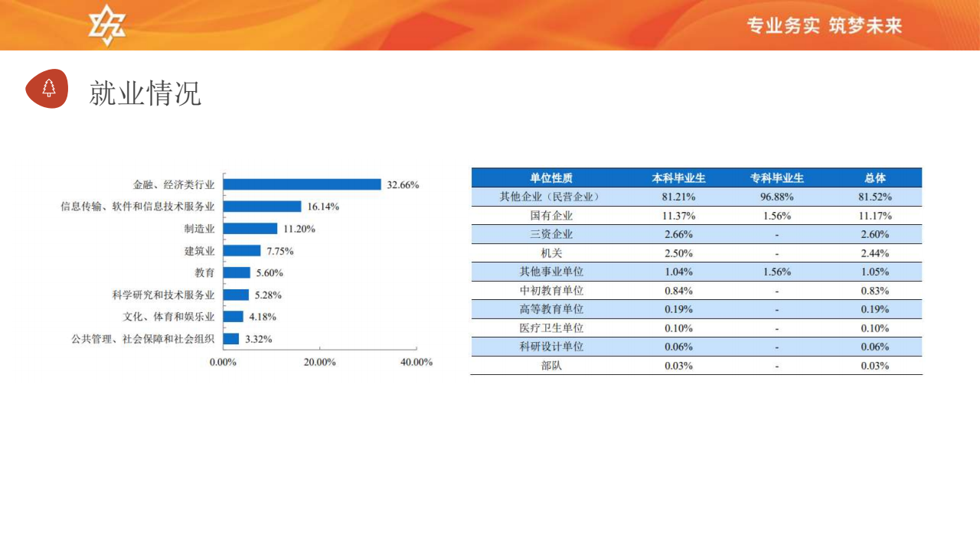
Task: Click the 40.00% axis tick label
Action: point(416,362)
